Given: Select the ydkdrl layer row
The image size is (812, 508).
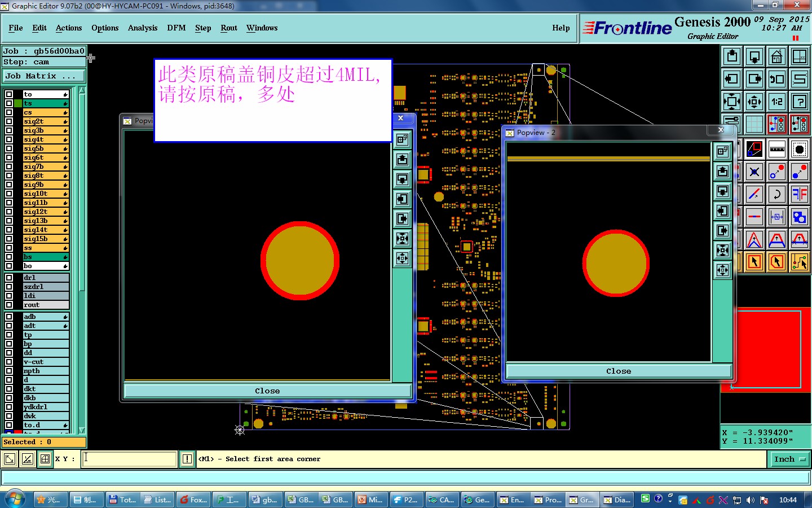Looking at the screenshot, I should pyautogui.click(x=46, y=407).
